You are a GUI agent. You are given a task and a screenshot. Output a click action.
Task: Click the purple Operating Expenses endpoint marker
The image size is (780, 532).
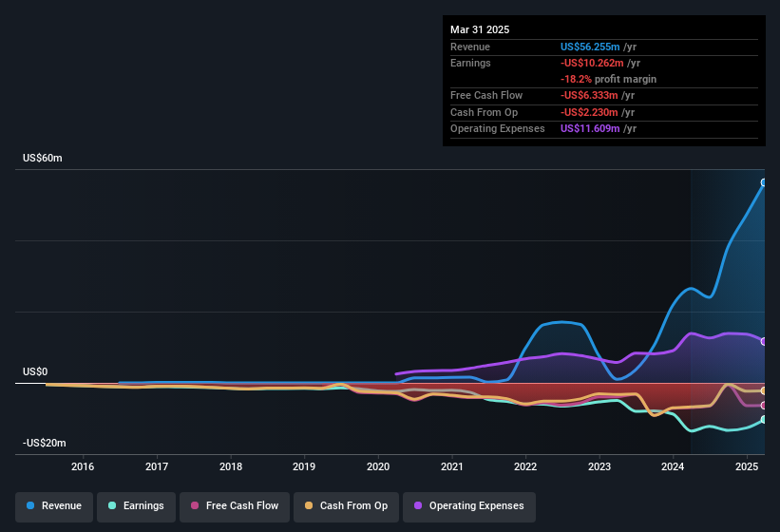pyautogui.click(x=764, y=342)
